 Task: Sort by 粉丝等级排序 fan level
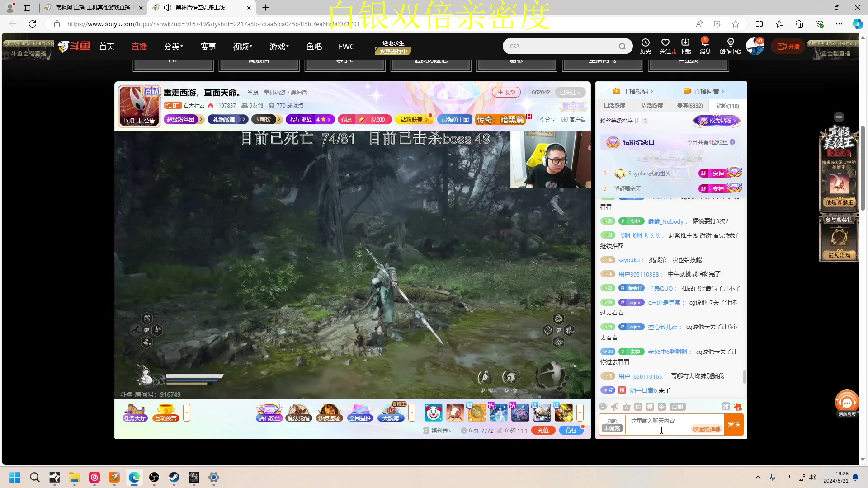619,121
